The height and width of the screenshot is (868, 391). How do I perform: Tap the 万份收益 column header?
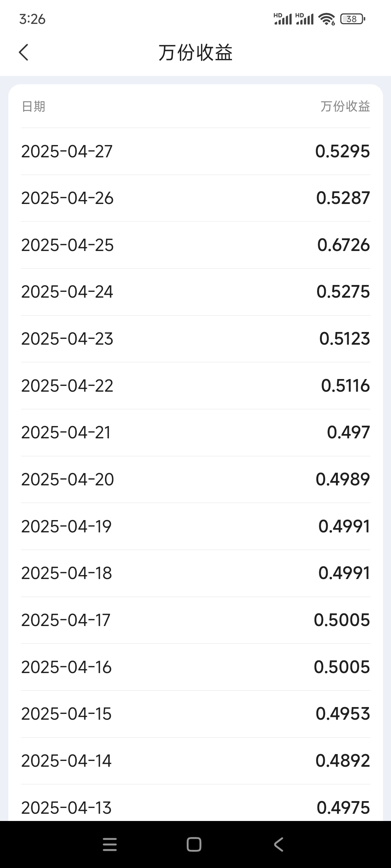345,106
